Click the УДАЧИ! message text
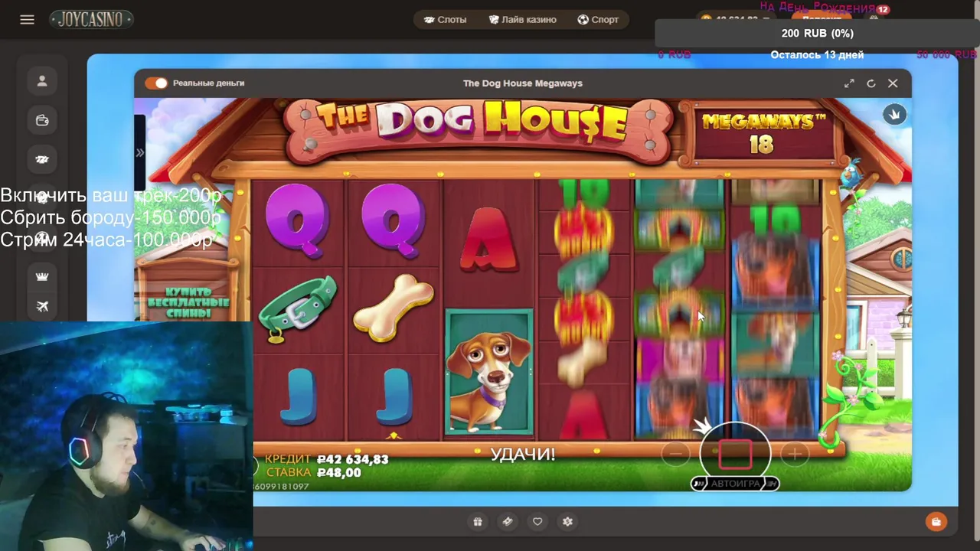The image size is (980, 551). (x=523, y=455)
